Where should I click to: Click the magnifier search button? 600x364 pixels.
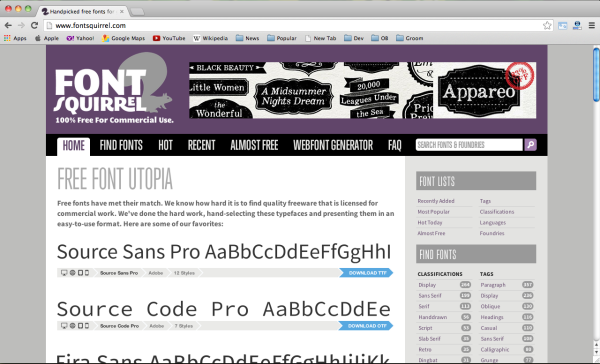tap(530, 145)
